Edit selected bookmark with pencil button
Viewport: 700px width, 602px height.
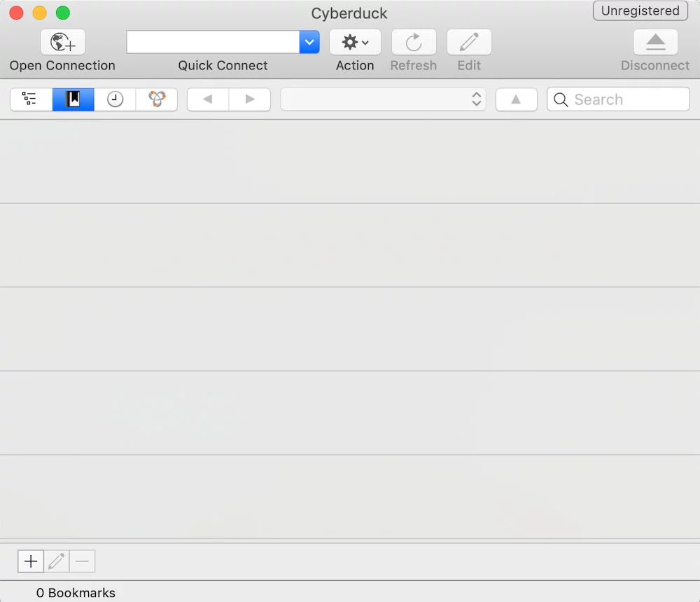point(57,561)
